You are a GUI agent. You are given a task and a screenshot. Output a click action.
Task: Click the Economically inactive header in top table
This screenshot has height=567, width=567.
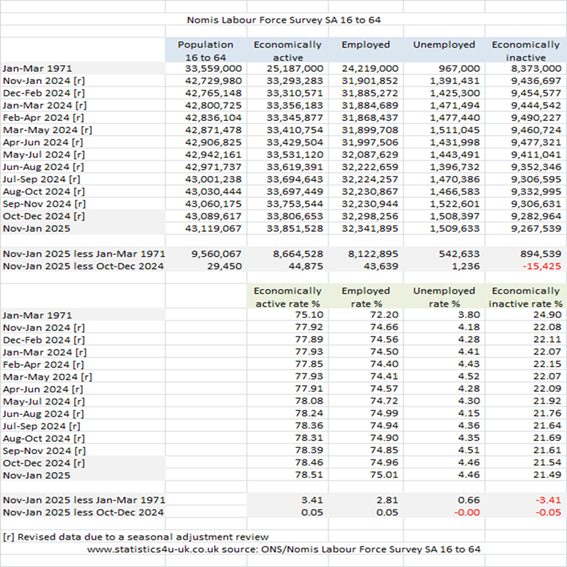click(526, 50)
